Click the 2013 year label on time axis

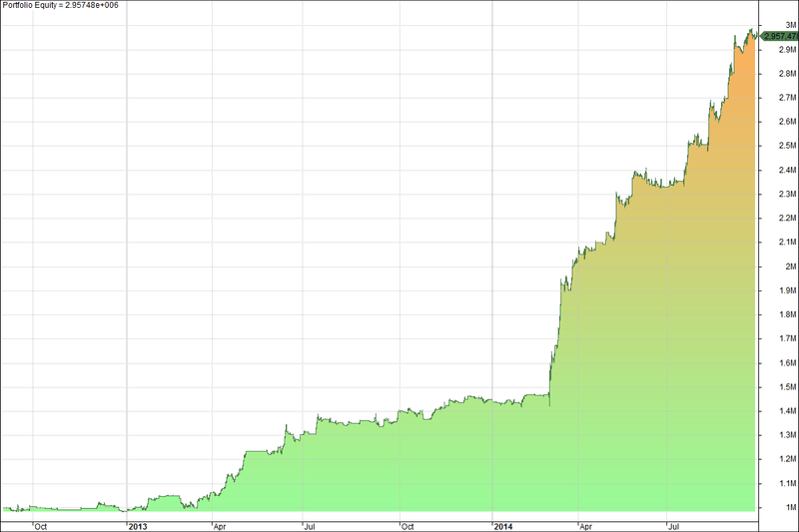[x=138, y=526]
